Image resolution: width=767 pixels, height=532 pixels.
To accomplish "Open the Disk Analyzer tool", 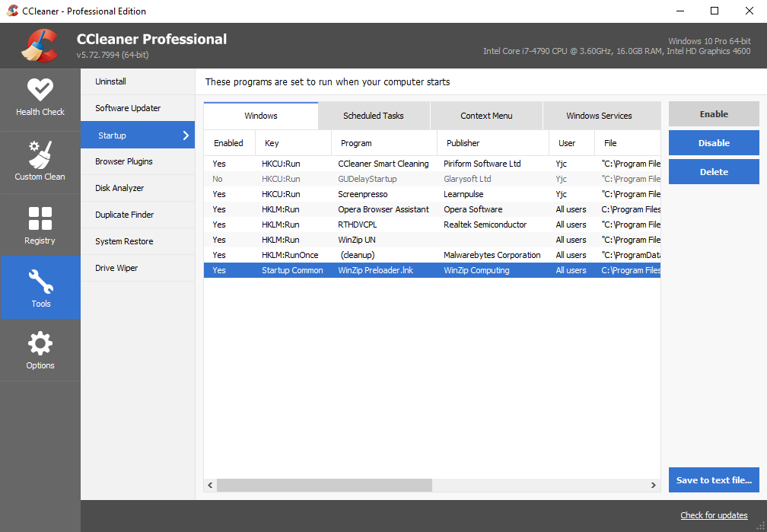I will pos(138,188).
